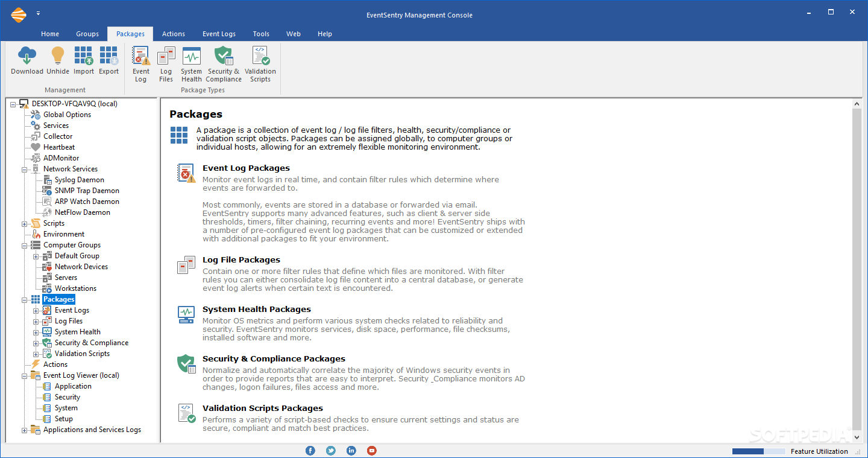Image resolution: width=868 pixels, height=458 pixels.
Task: Expand the Security & Compliance package node
Action: [36, 343]
